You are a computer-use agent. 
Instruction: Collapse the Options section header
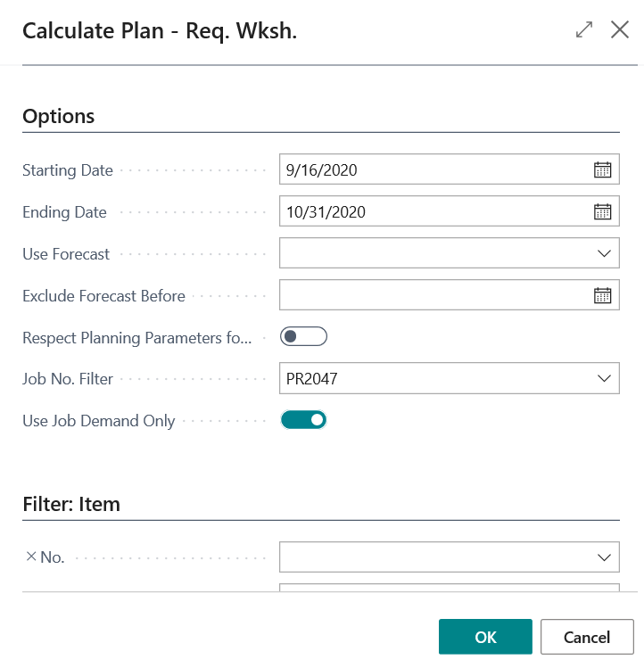[x=59, y=116]
